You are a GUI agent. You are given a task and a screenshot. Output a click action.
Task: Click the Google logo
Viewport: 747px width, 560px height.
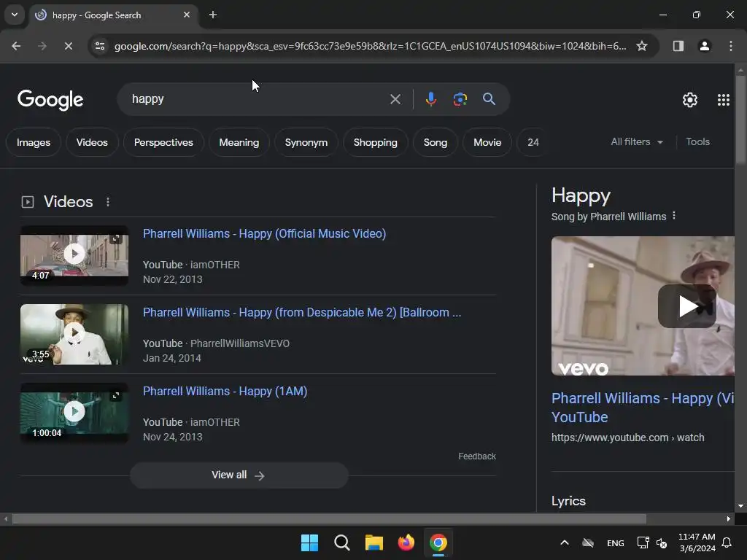(50, 99)
